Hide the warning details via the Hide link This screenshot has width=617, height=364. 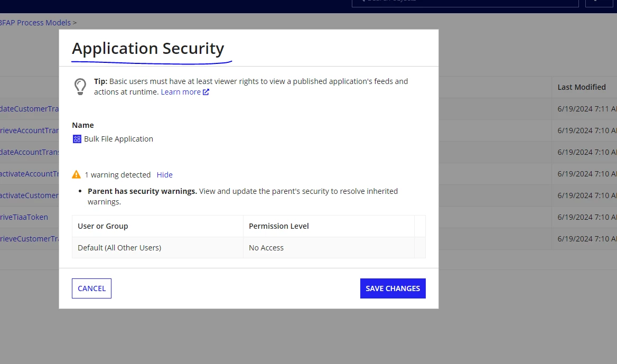coord(164,175)
